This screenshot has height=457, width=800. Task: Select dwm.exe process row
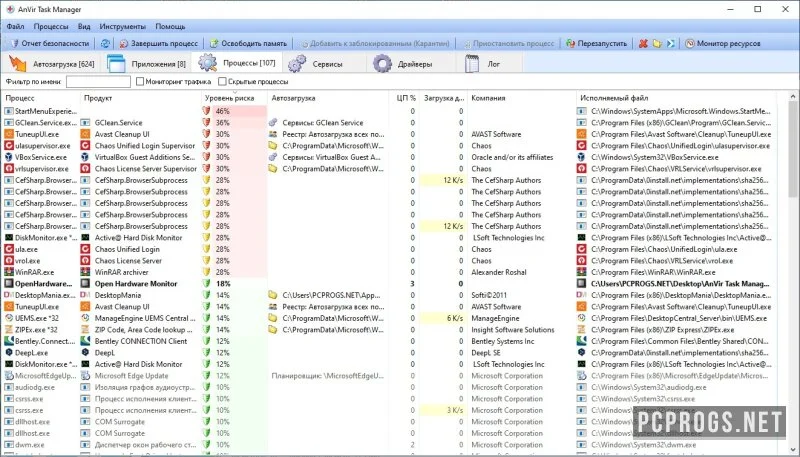pos(389,445)
